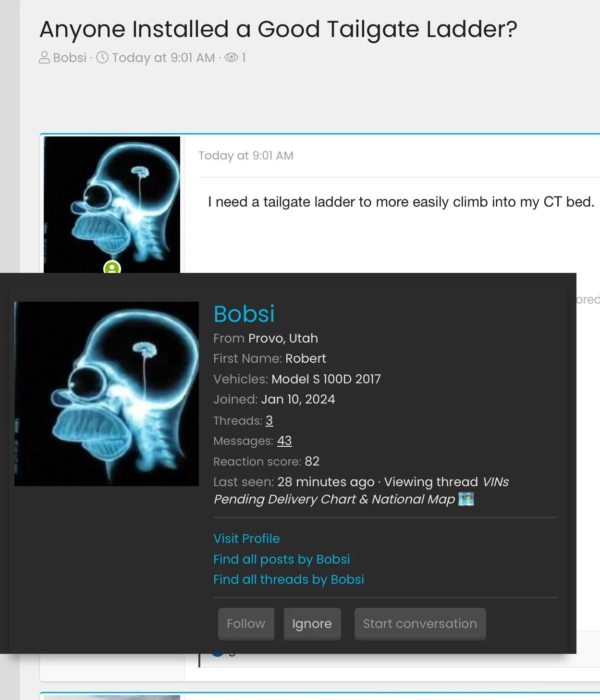Click the thread title 'Anyone Installed a Good Tailgate Ladder?'

coord(279,29)
